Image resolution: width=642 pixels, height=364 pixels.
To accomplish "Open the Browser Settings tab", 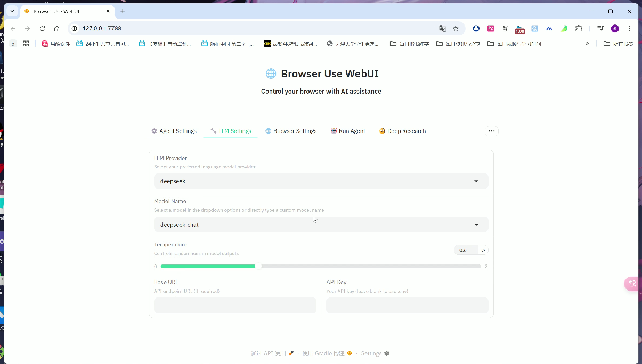I will tap(291, 131).
